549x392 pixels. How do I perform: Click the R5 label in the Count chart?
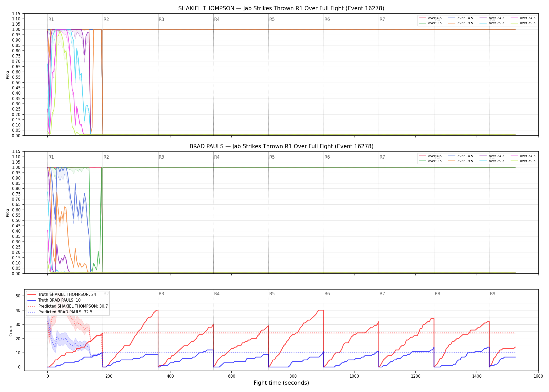point(272,294)
